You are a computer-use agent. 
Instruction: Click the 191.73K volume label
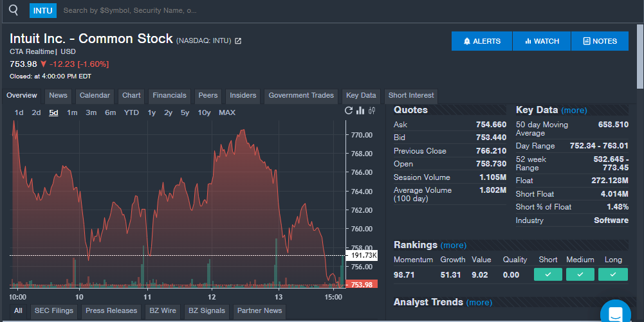coord(362,256)
